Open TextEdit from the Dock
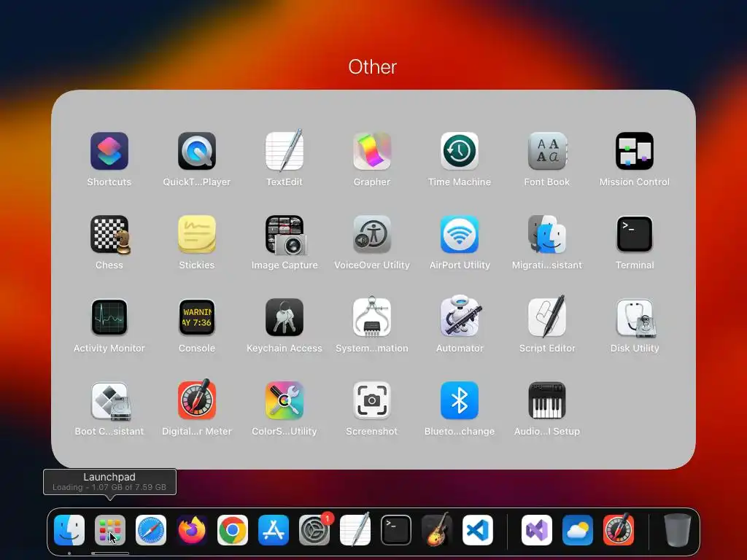 pos(355,529)
